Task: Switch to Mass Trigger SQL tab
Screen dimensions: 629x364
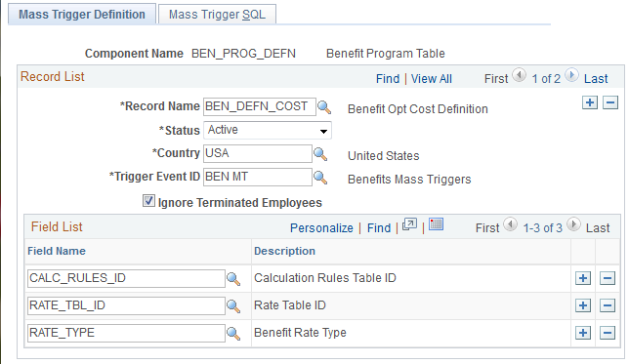Action: point(217,15)
